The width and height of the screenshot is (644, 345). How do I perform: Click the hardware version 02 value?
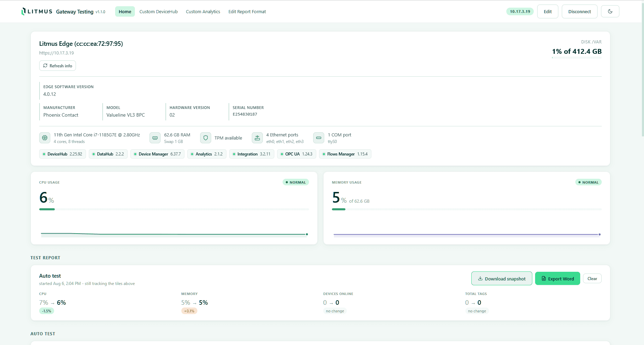click(x=172, y=115)
